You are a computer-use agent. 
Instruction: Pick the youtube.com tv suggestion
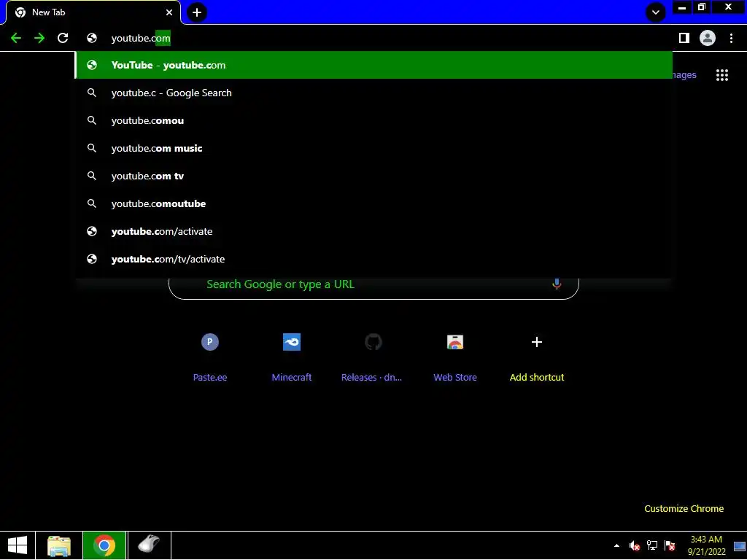pos(374,176)
